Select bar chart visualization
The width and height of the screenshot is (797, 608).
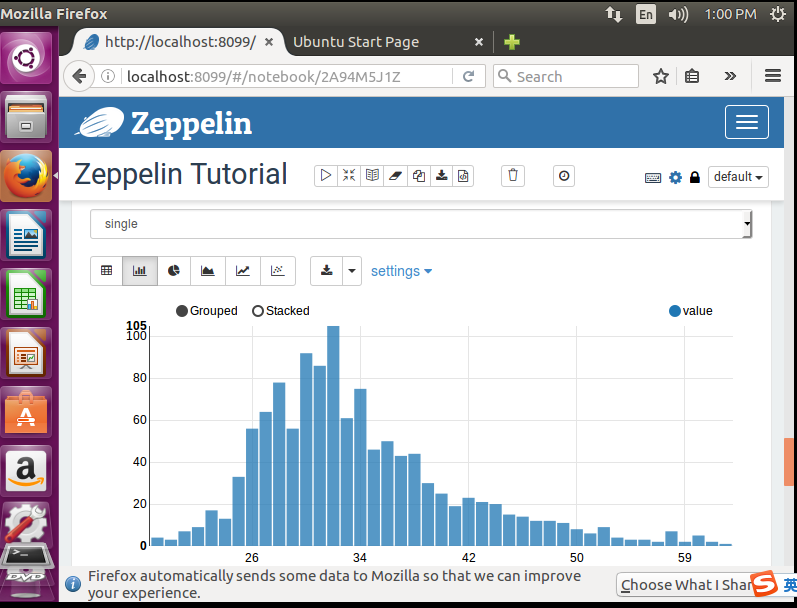pyautogui.click(x=140, y=271)
